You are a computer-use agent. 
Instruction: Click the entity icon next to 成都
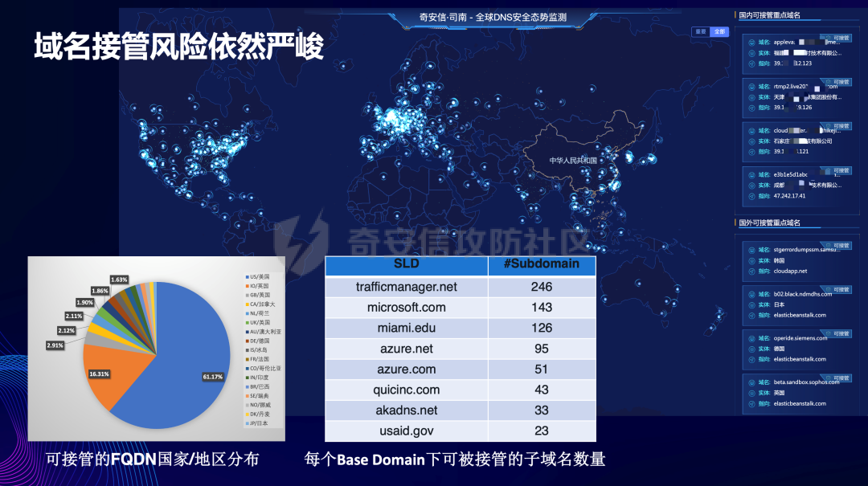pos(751,186)
